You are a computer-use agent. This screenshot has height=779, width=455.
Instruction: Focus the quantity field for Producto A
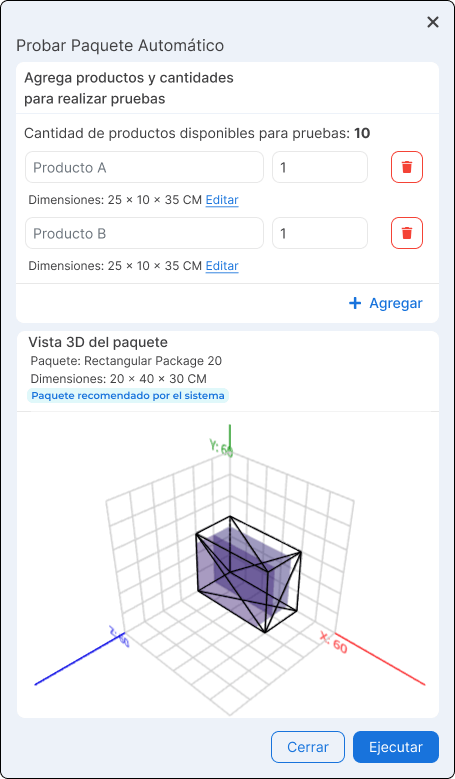pyautogui.click(x=320, y=167)
